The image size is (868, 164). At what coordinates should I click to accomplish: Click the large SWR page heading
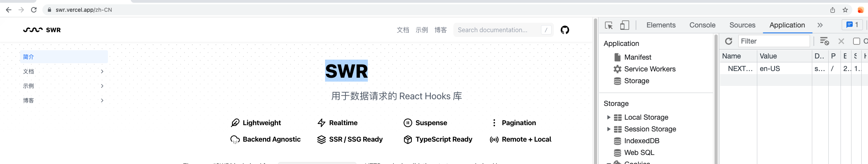pyautogui.click(x=346, y=71)
